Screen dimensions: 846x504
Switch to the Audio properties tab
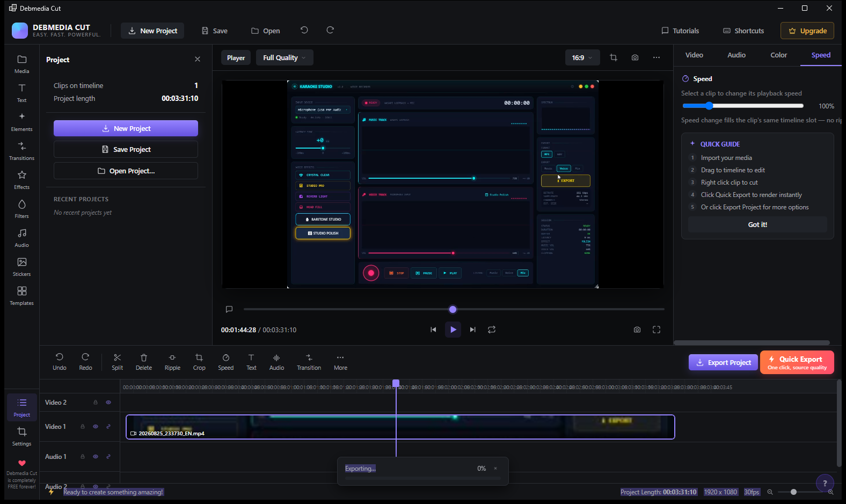[736, 55]
